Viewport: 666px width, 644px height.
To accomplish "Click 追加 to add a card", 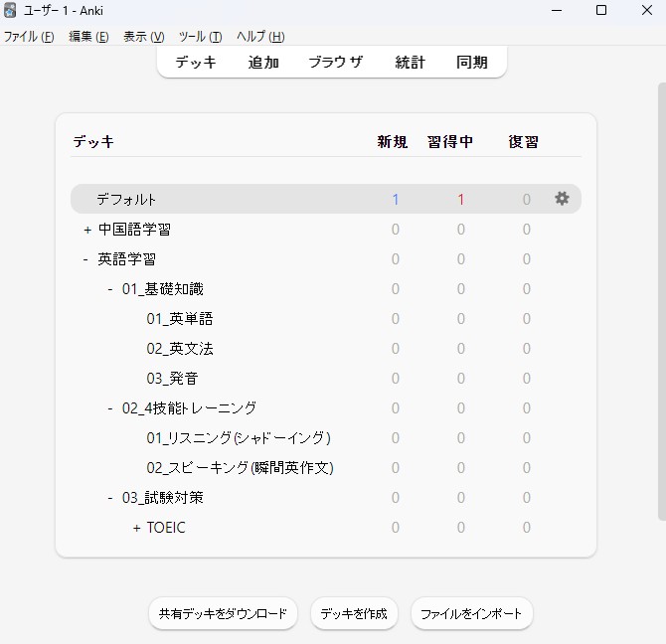I will 263,63.
